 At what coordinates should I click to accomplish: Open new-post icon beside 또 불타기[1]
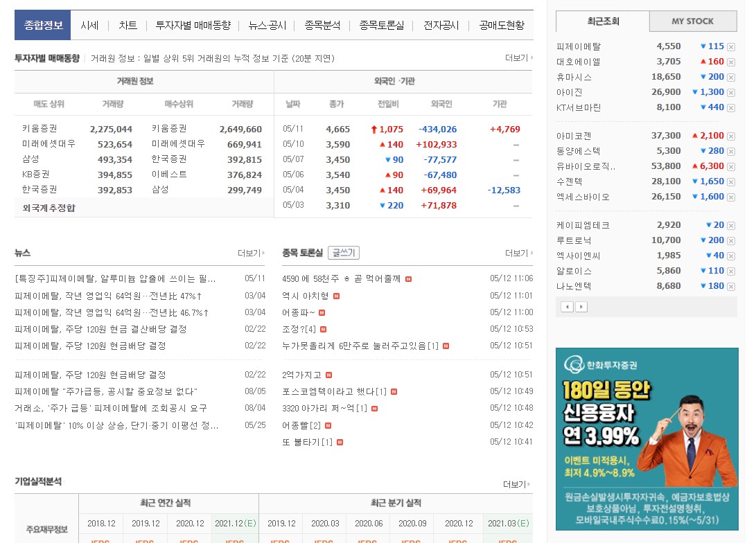(x=340, y=443)
